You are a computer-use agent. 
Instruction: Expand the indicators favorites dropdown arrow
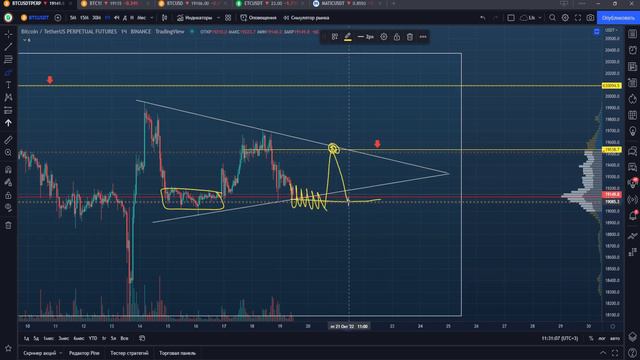click(218, 18)
